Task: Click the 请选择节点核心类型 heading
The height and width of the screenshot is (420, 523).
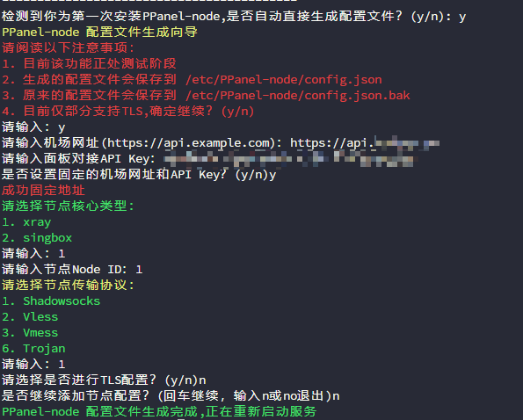Action: pyautogui.click(x=68, y=206)
